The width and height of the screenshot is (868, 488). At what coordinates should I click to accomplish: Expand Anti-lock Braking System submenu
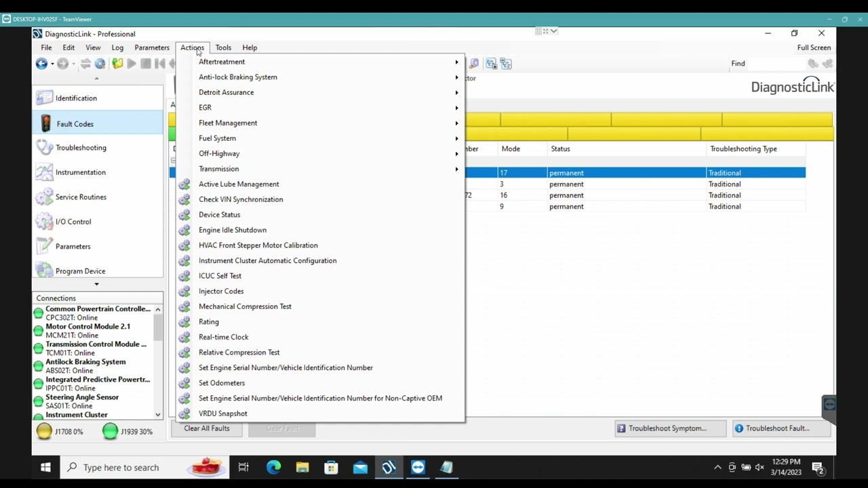(x=320, y=77)
